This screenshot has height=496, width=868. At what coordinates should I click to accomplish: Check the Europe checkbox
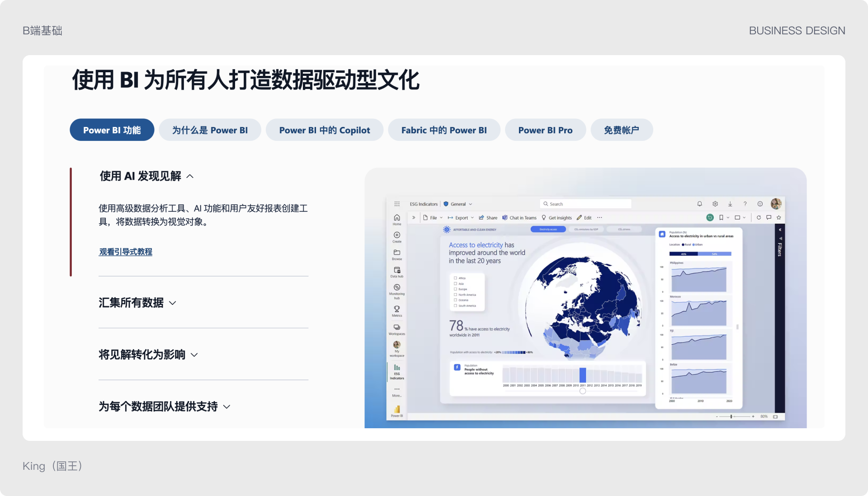[456, 289]
